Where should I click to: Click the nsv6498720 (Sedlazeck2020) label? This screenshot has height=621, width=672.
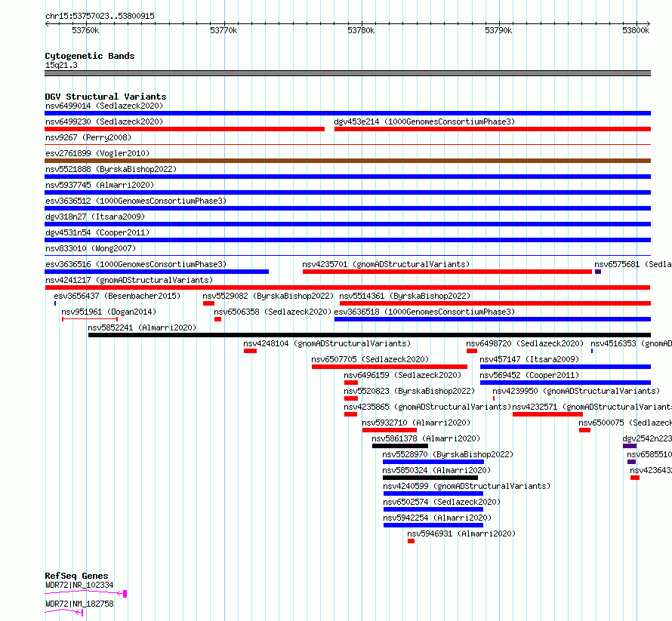pos(525,343)
